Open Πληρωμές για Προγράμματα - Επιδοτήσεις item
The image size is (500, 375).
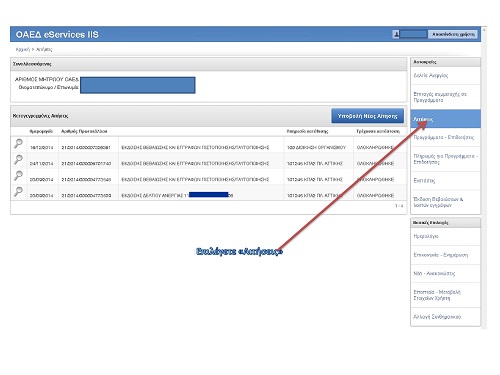tap(445, 159)
